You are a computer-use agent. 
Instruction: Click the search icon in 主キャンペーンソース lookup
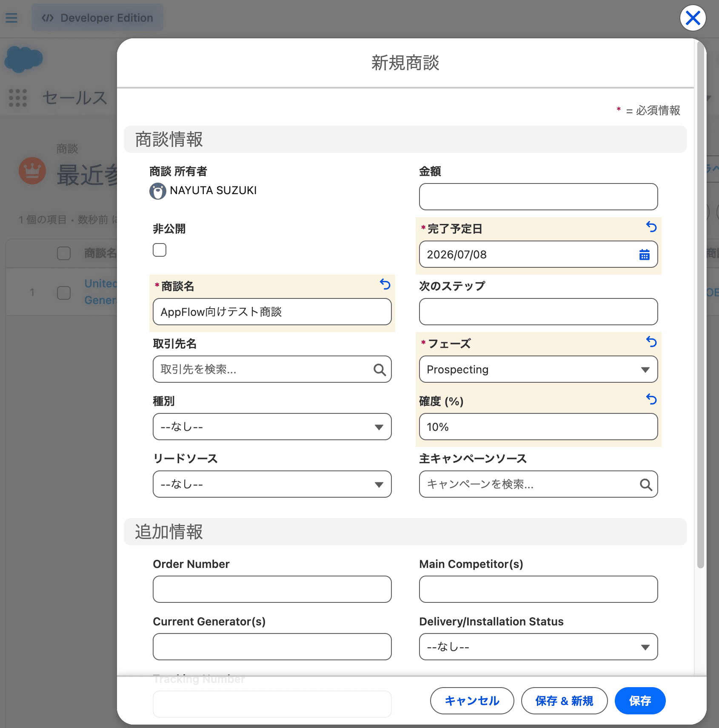click(x=646, y=484)
